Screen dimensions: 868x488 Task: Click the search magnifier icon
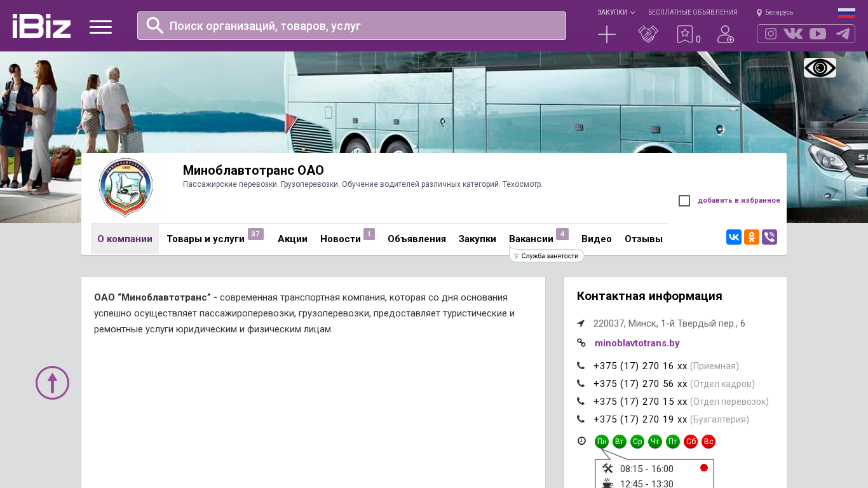(x=155, y=25)
